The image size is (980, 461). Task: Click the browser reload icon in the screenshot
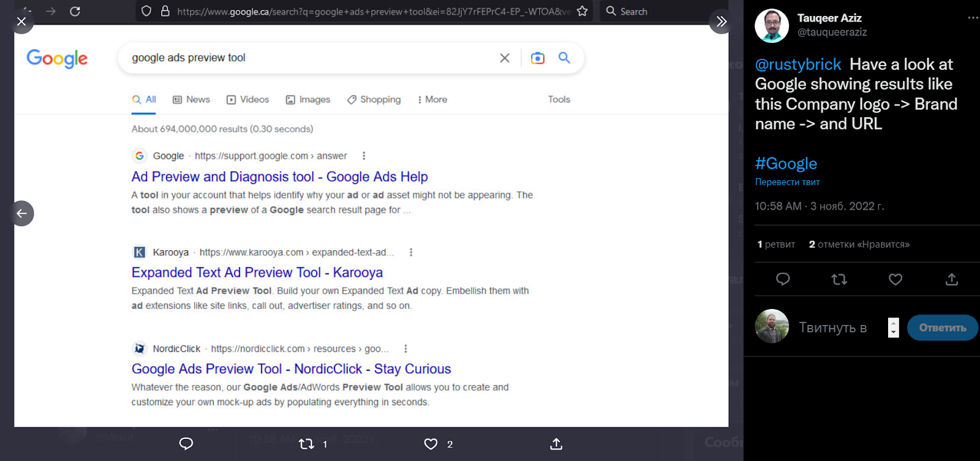point(75,11)
